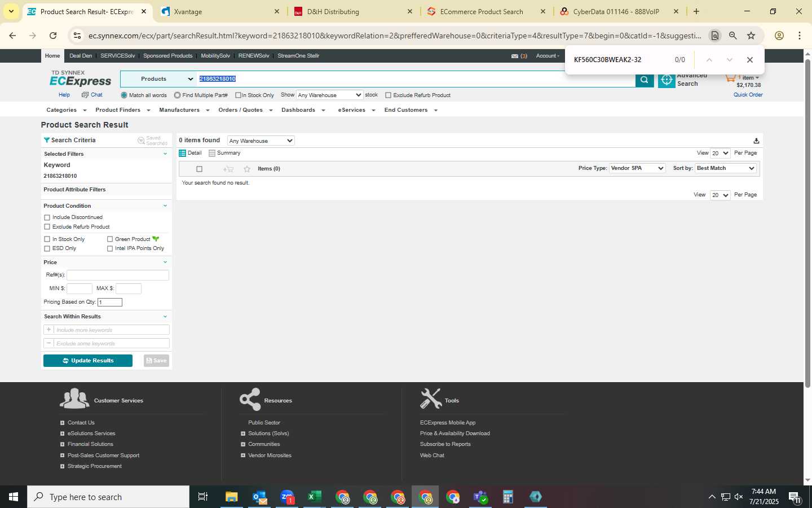The height and width of the screenshot is (508, 812).
Task: Open Calculator from the taskbar
Action: pos(508,497)
